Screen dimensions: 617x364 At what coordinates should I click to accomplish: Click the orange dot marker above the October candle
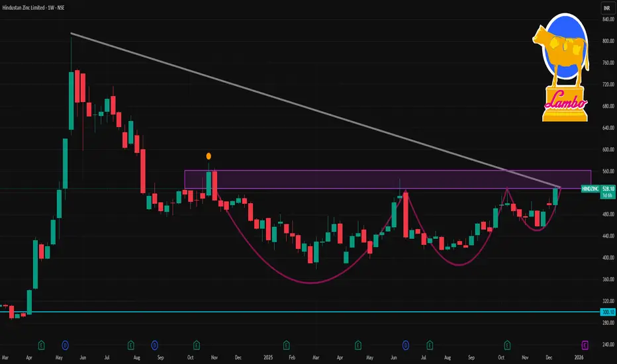coord(209,156)
